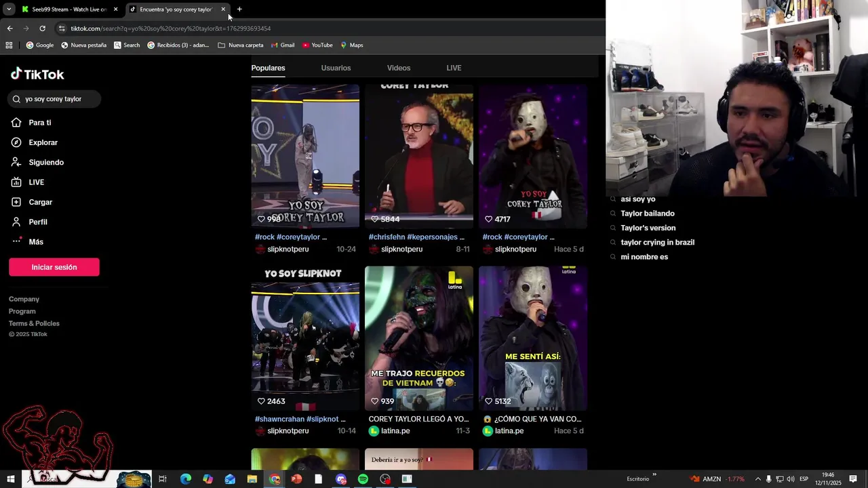Open the 'Me sentí así' video with 5132 likes

(x=533, y=338)
